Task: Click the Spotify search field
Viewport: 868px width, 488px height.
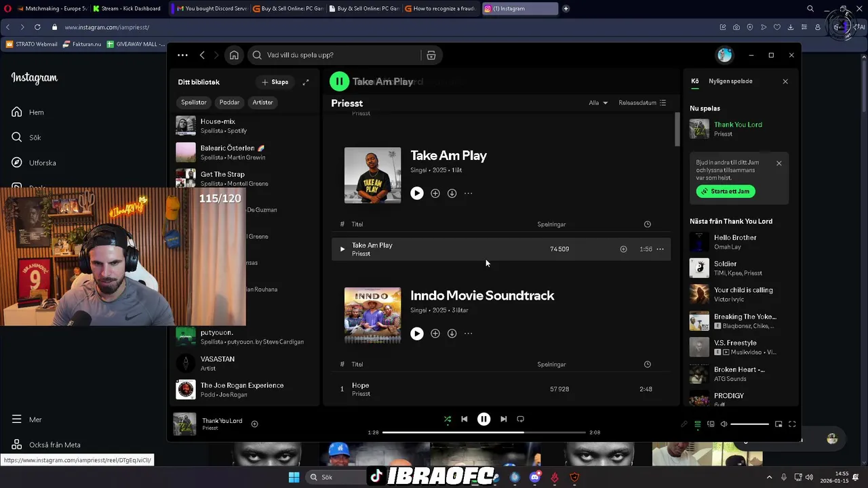Action: [336, 55]
